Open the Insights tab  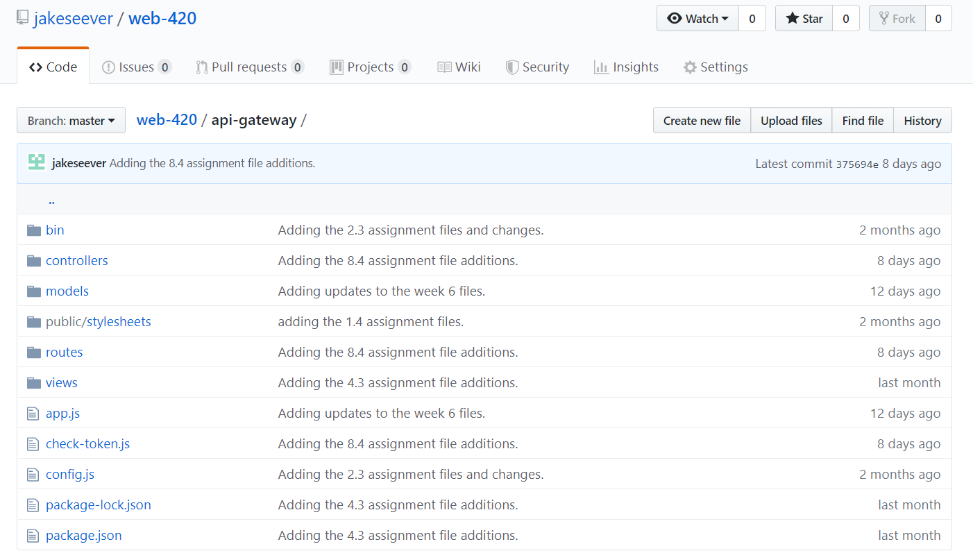pyautogui.click(x=626, y=67)
